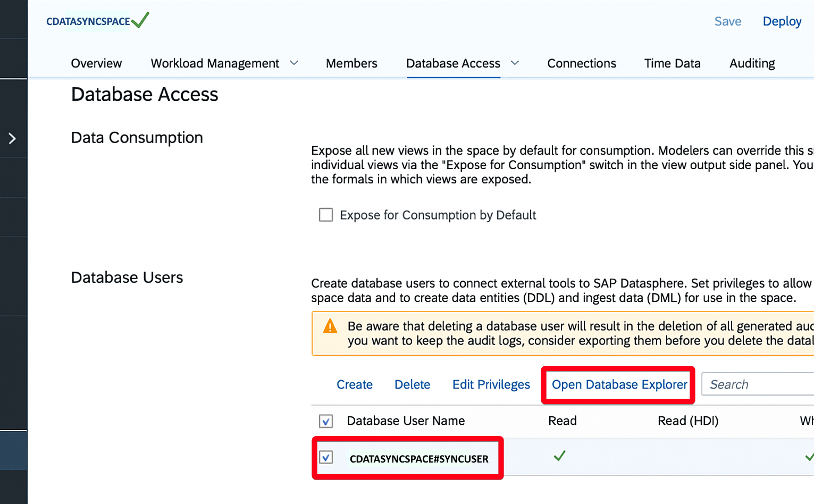Click Create to add a database user
The width and height of the screenshot is (814, 504).
(x=354, y=384)
